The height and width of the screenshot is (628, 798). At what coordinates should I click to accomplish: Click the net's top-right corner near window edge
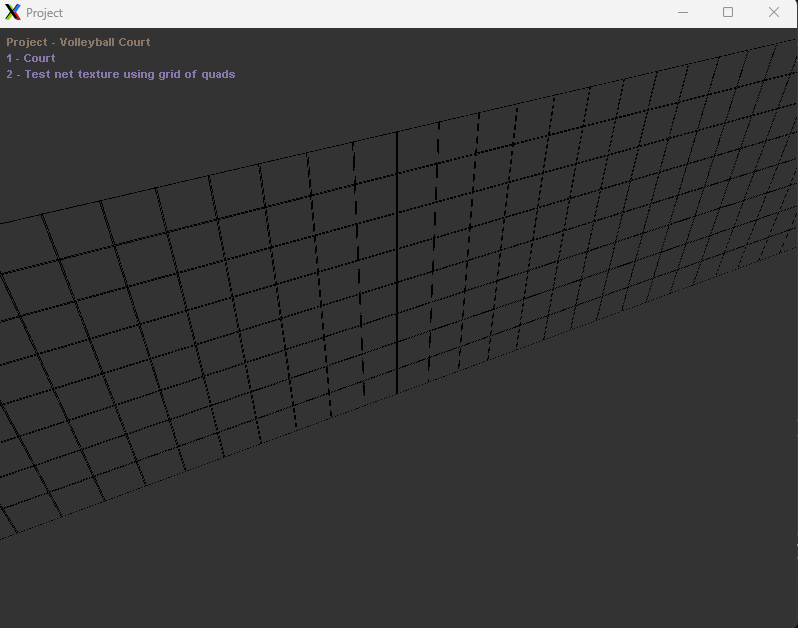[792, 41]
